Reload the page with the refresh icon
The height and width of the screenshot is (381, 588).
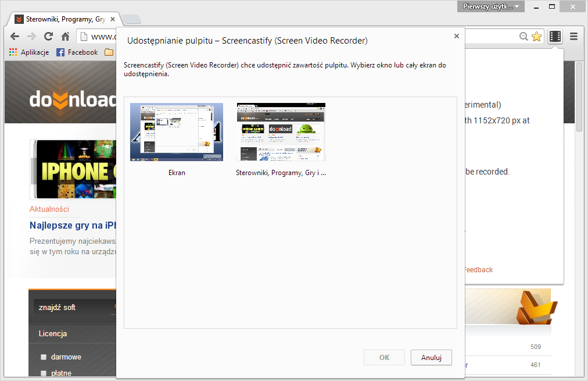48,37
